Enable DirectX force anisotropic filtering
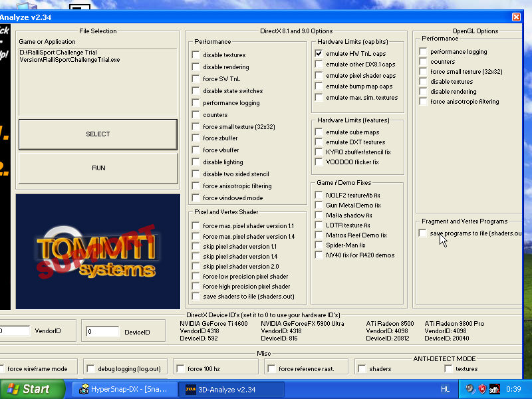This screenshot has width=532, height=399. coord(196,186)
